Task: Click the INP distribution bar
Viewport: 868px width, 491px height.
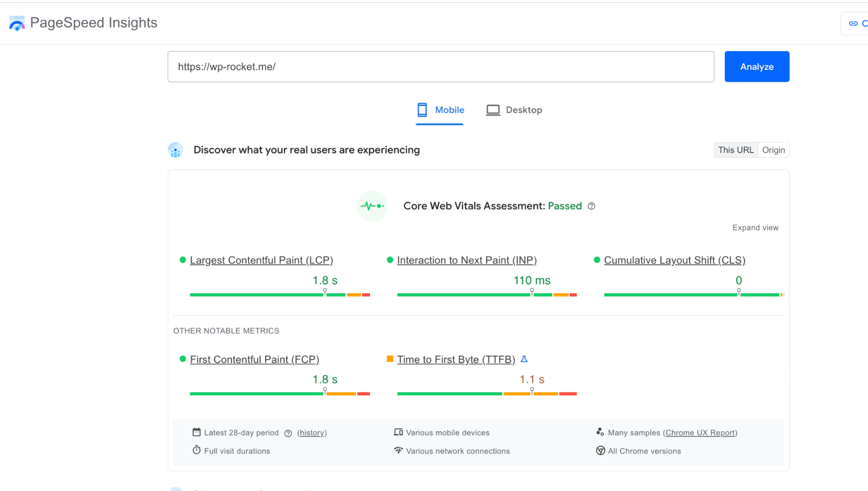Action: click(x=487, y=295)
